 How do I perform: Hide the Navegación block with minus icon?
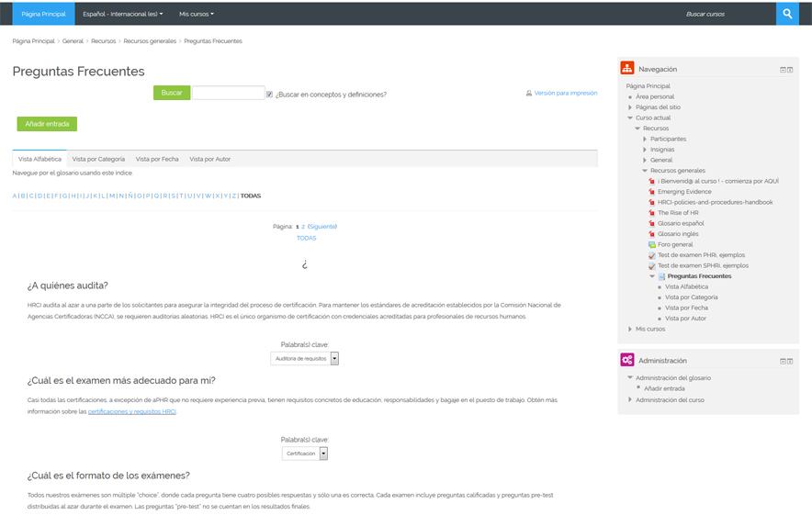pos(783,70)
